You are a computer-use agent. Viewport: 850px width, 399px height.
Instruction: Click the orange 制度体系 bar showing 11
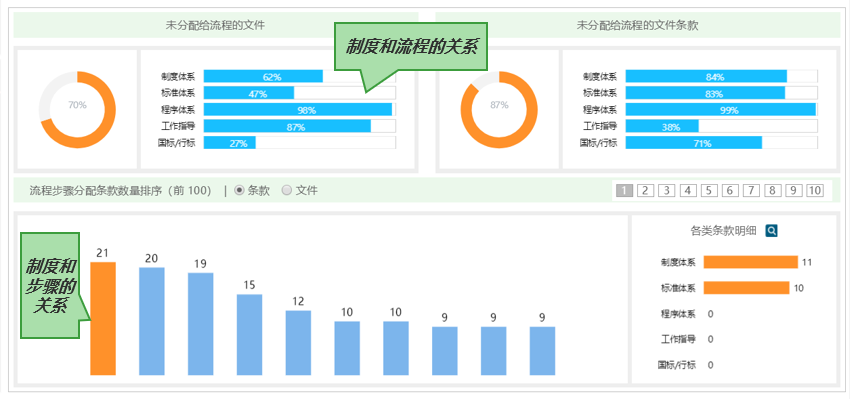751,262
